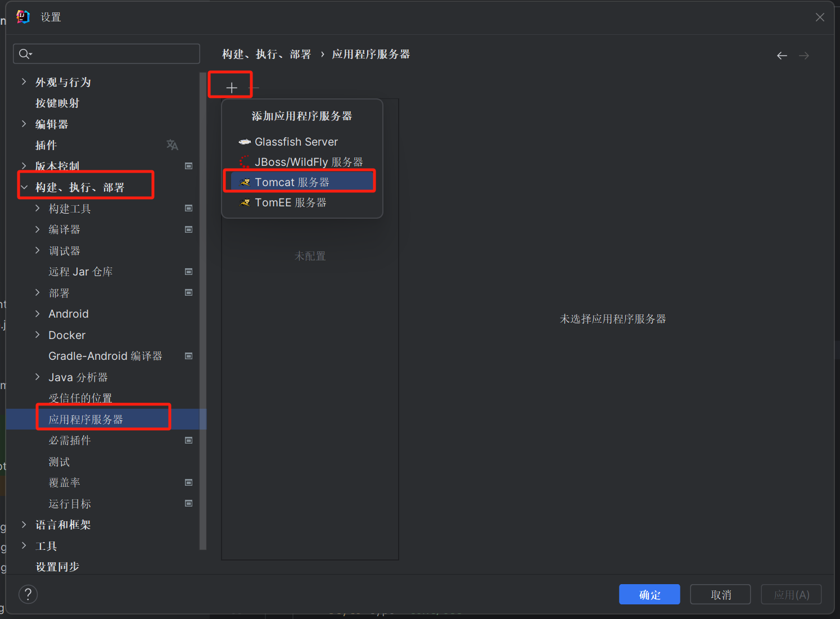Select 运行目标 in the tree
Image resolution: width=840 pixels, height=619 pixels.
tap(70, 504)
